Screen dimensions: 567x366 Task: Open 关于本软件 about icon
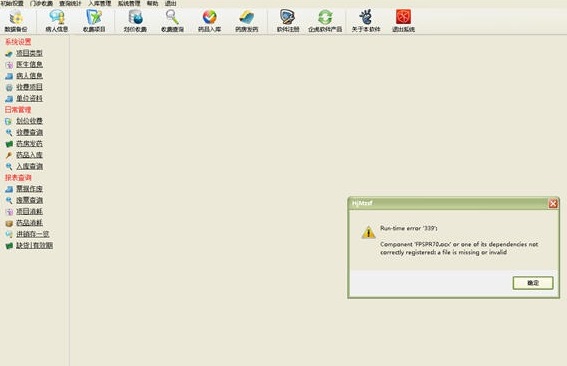pyautogui.click(x=366, y=21)
